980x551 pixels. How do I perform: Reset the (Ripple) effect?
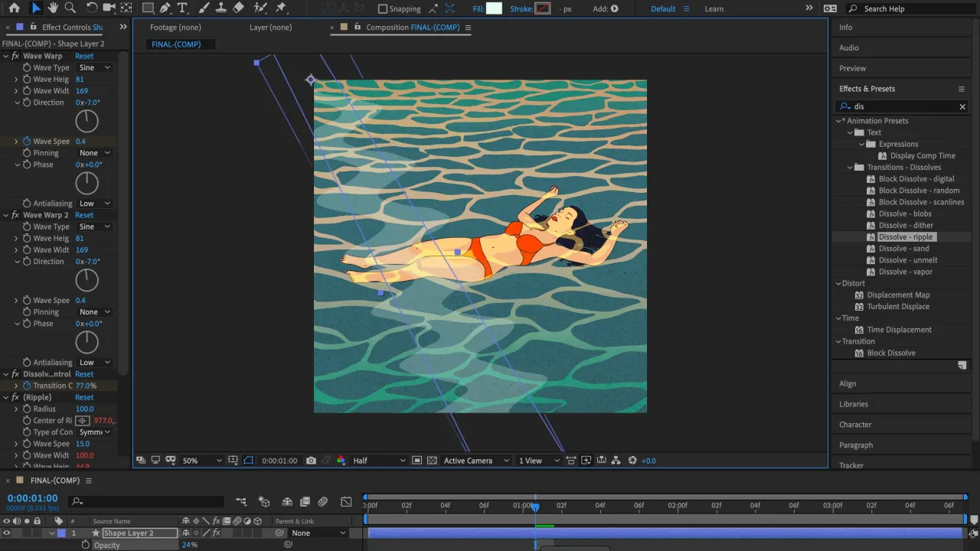point(84,398)
